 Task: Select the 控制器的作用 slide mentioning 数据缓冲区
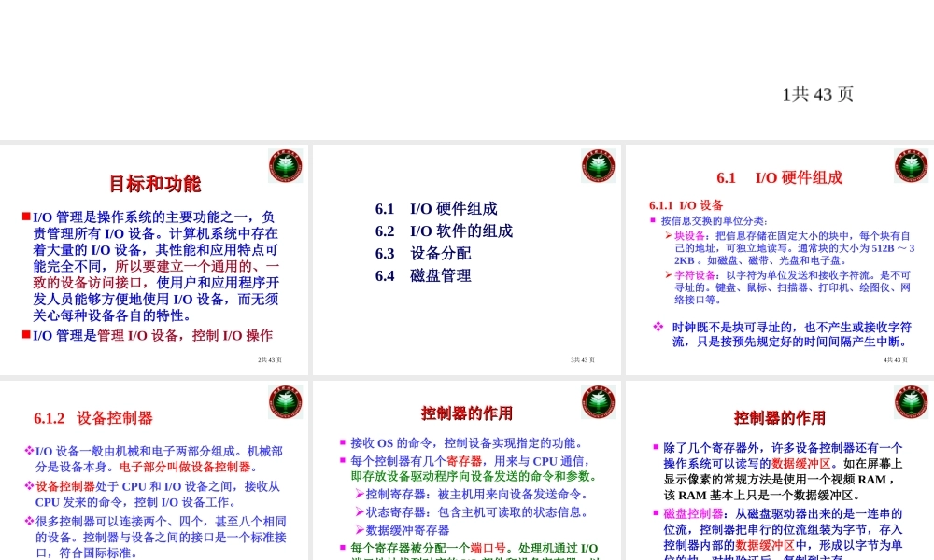[780, 470]
